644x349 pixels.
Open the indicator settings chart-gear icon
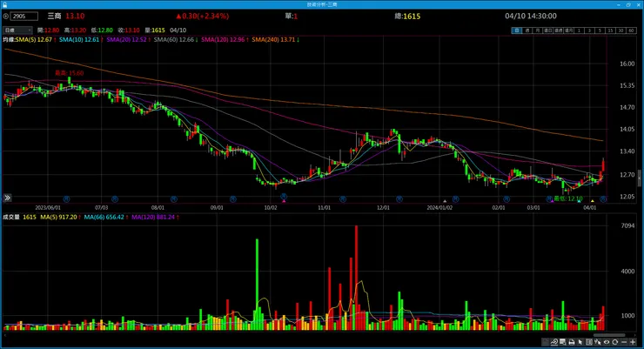(554, 342)
